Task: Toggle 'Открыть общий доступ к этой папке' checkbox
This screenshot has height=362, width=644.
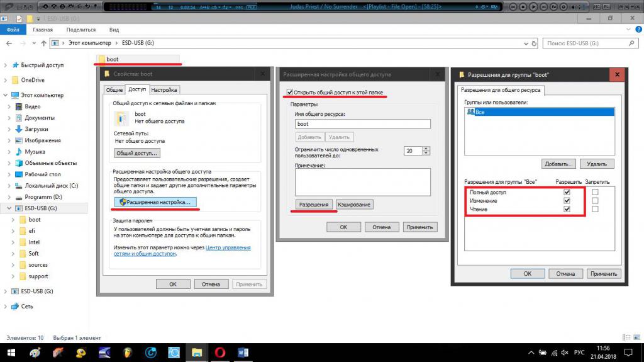Action: [x=290, y=92]
